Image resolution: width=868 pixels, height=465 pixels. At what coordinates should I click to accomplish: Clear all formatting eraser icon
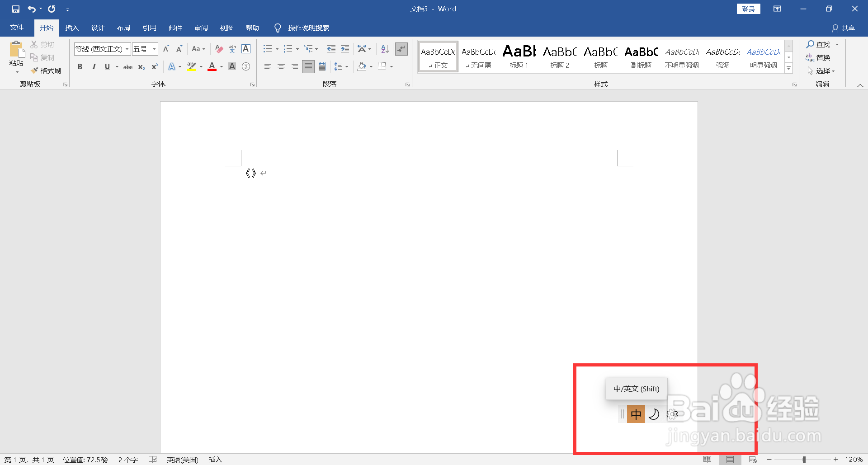219,49
